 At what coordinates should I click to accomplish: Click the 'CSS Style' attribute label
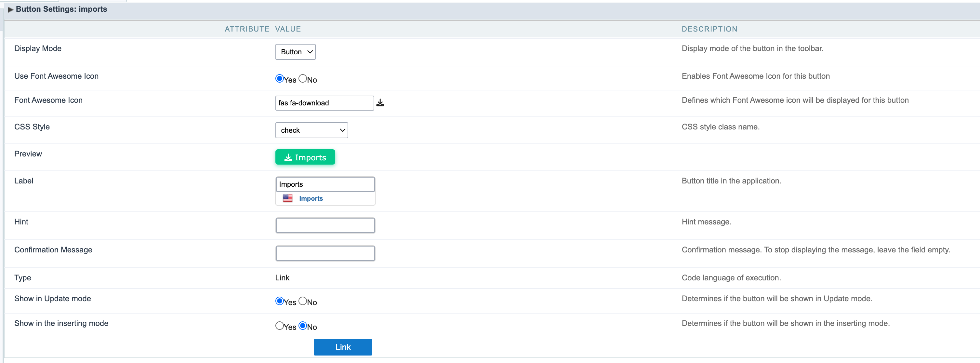pos(32,127)
